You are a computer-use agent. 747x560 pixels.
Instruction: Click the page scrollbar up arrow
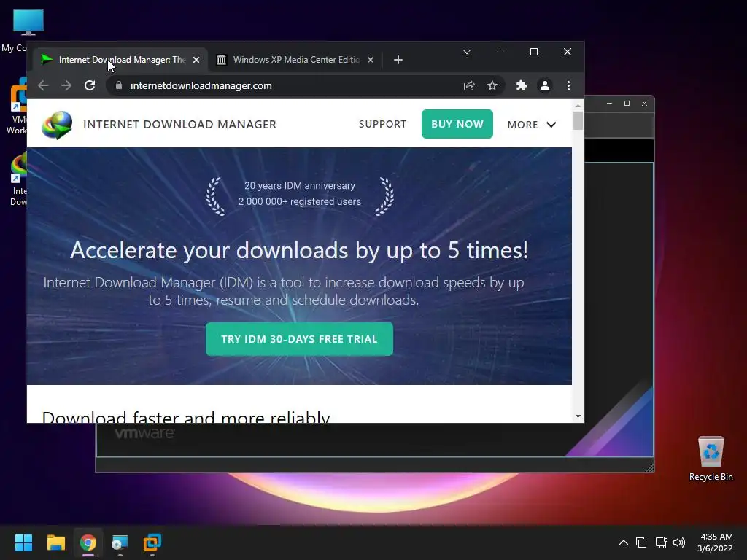[578, 105]
